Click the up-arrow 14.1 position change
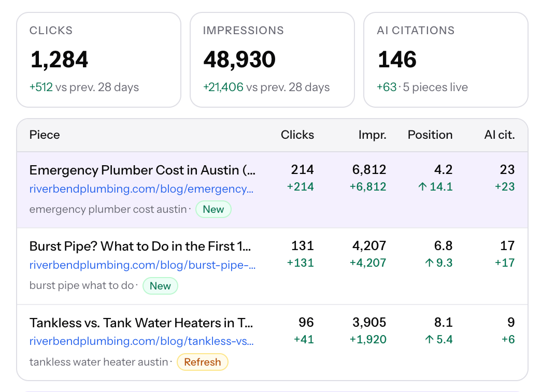Image resolution: width=541 pixels, height=392 pixels. tap(435, 186)
